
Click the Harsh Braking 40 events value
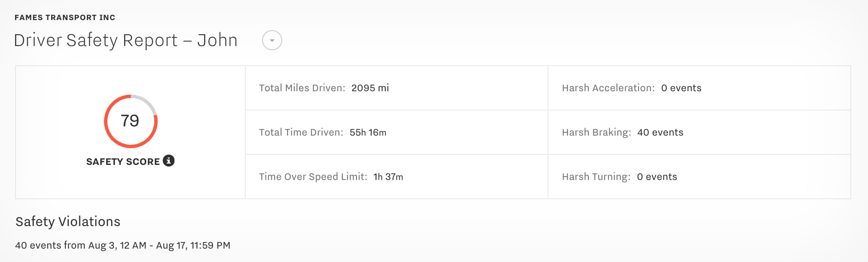pos(660,132)
